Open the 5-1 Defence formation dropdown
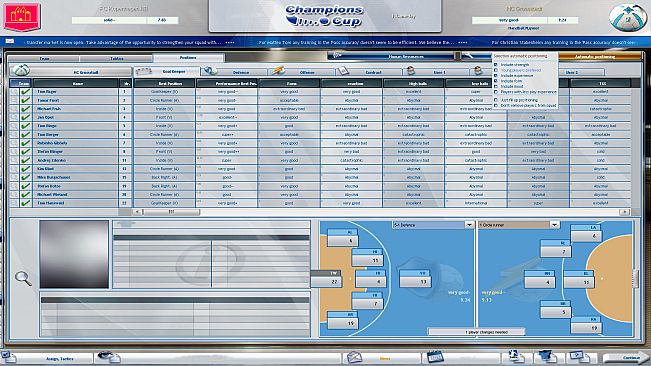Viewport: 651px width, 366px height. (469, 224)
